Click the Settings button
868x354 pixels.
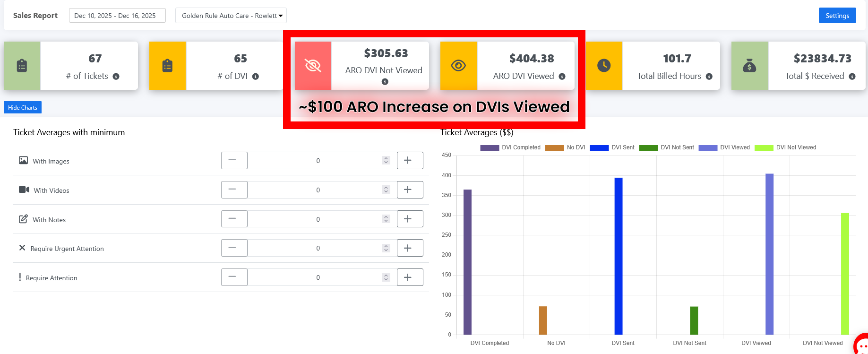pyautogui.click(x=837, y=16)
